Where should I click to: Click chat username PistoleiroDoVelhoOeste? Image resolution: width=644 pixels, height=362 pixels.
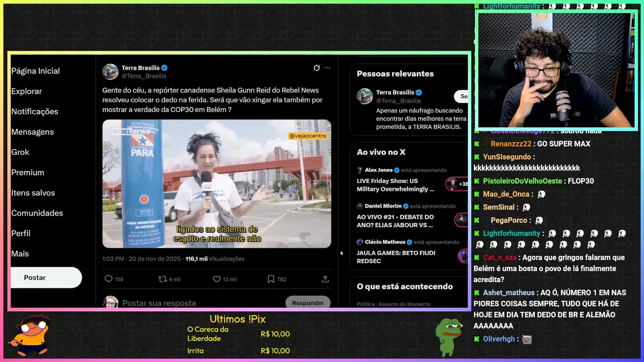pos(522,181)
